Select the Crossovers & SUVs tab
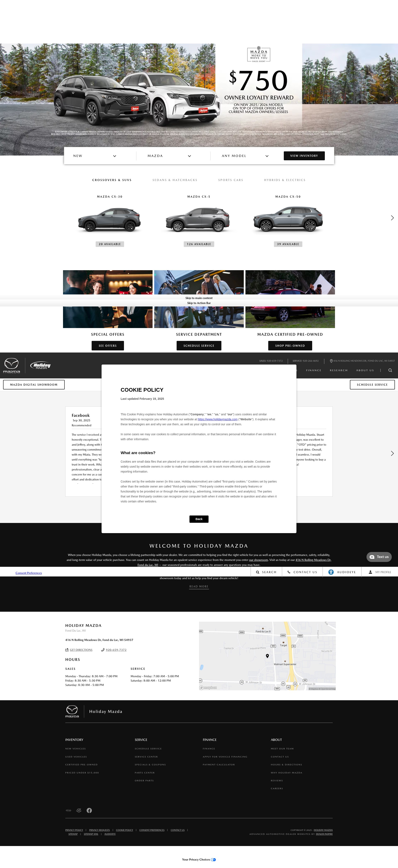The width and height of the screenshot is (398, 868). 112,180
